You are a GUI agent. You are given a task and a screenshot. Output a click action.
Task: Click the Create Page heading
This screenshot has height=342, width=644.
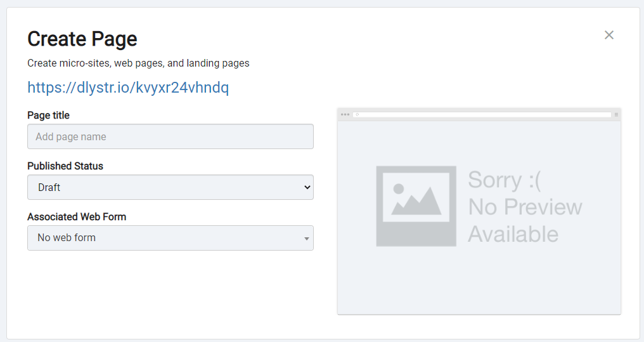82,39
